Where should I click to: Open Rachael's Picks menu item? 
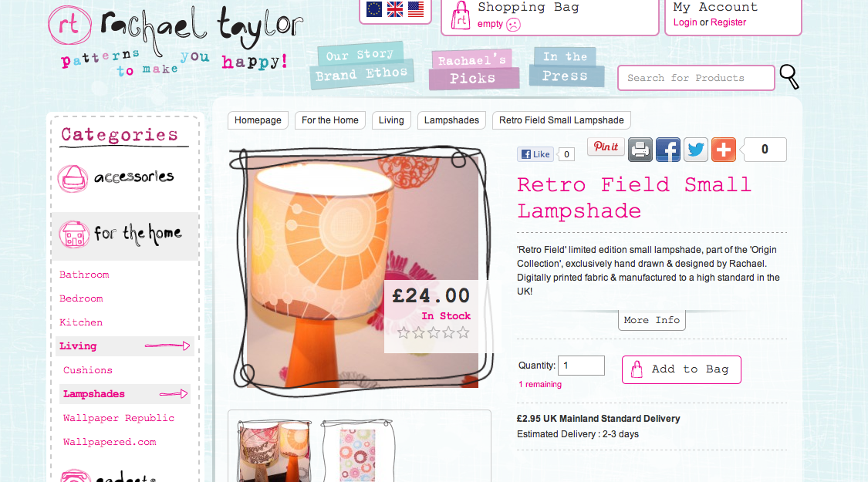point(473,69)
